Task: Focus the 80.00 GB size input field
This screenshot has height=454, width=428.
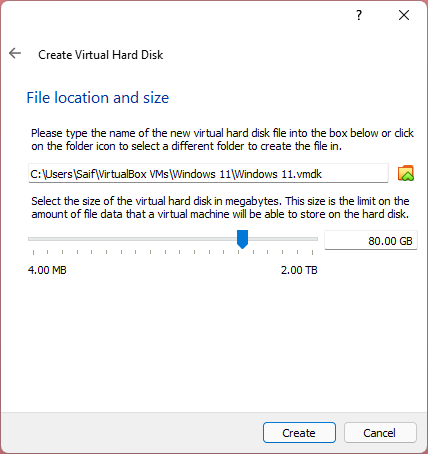Action: click(371, 240)
